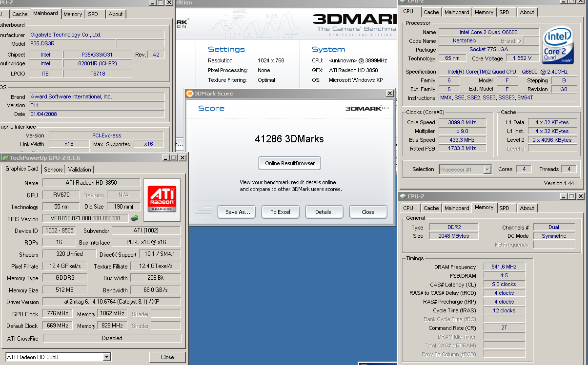This screenshot has height=365, width=588.
Task: Open the About tab in the left CPU-Z window
Action: (x=116, y=14)
